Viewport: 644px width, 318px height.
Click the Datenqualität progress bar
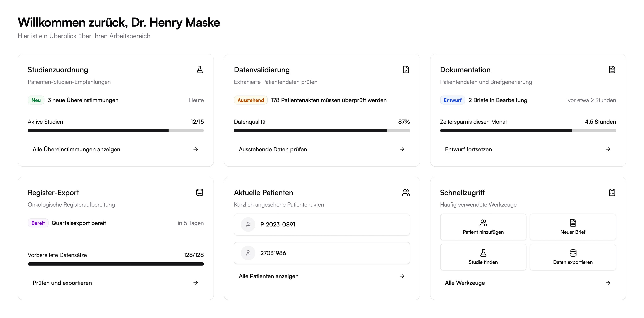click(x=322, y=131)
